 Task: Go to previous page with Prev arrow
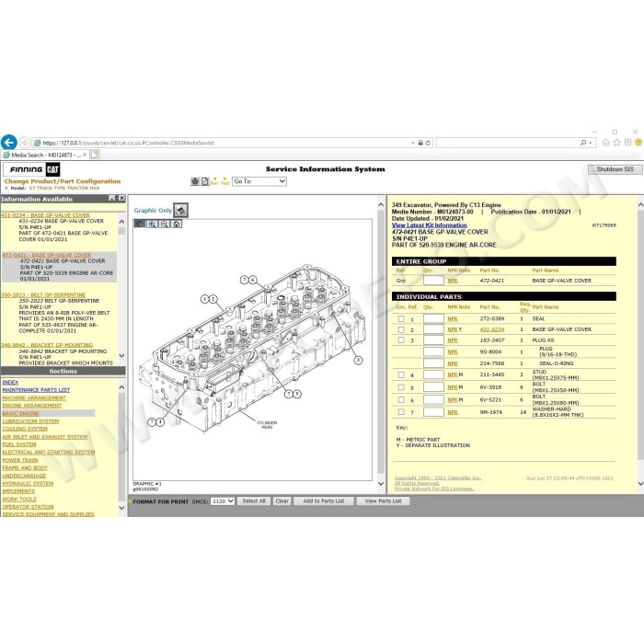point(214,181)
